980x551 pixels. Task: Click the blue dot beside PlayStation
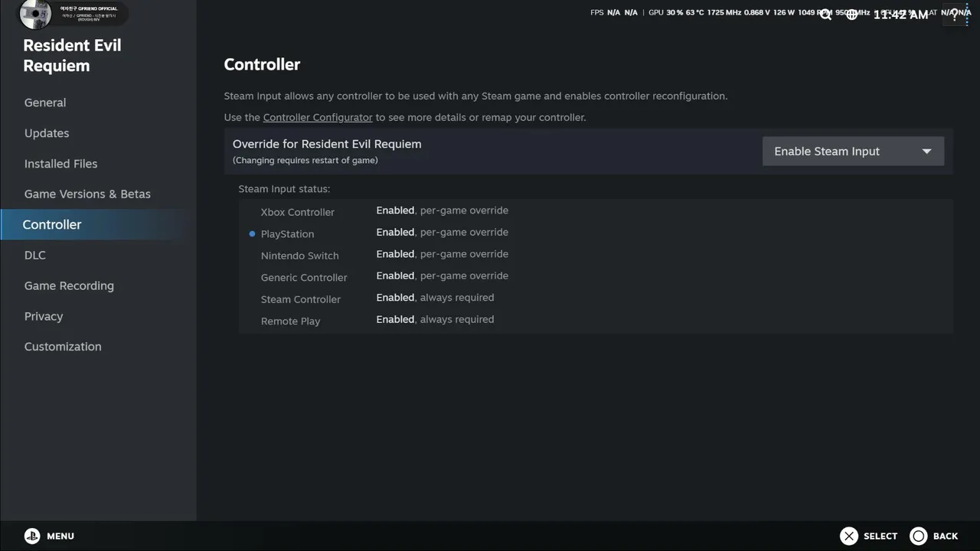pyautogui.click(x=252, y=233)
